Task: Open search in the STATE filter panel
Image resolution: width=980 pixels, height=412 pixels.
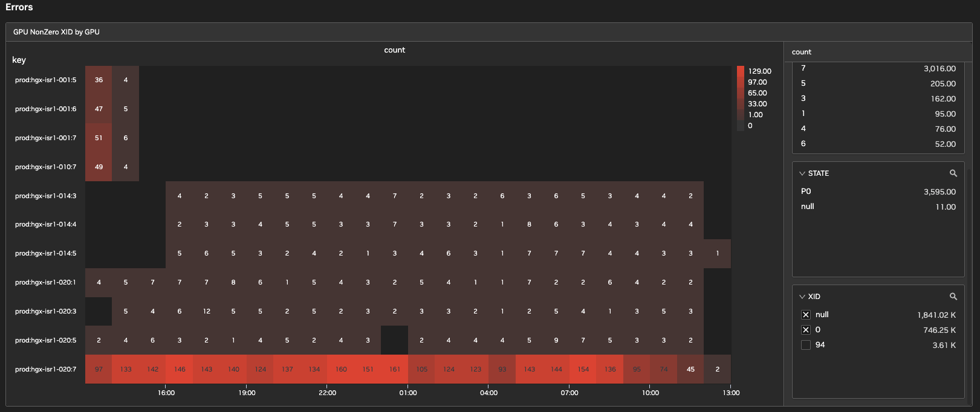Action: 953,173
